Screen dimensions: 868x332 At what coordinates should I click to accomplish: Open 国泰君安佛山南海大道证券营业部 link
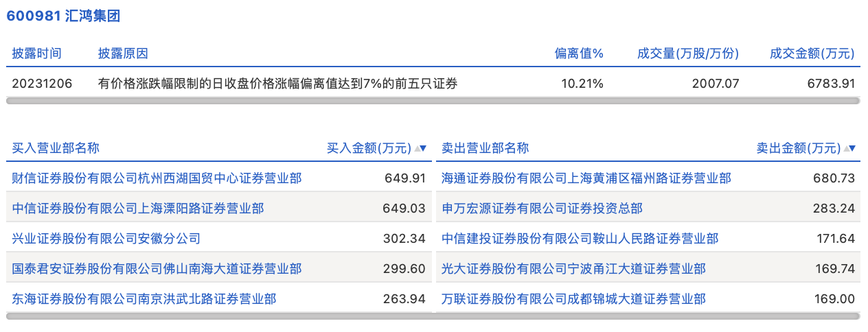pyautogui.click(x=157, y=269)
